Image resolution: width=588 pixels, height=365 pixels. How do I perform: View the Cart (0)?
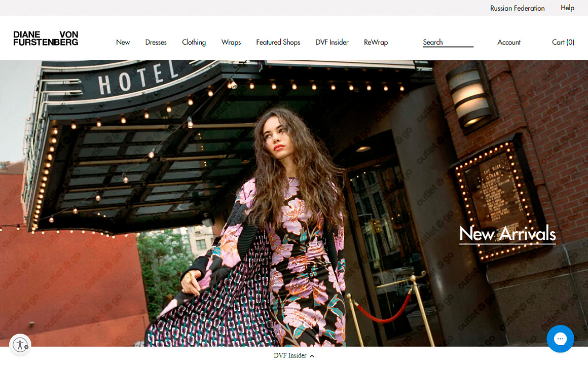[x=563, y=42]
